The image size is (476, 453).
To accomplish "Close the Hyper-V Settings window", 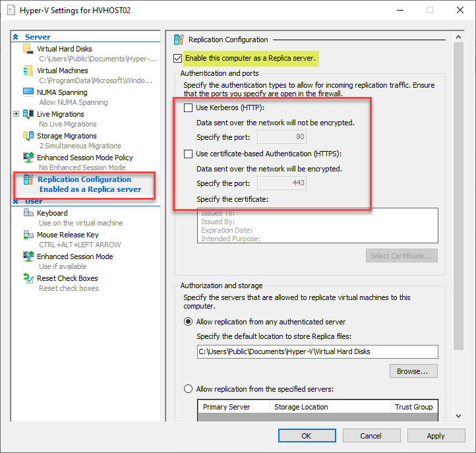I will pyautogui.click(x=460, y=10).
